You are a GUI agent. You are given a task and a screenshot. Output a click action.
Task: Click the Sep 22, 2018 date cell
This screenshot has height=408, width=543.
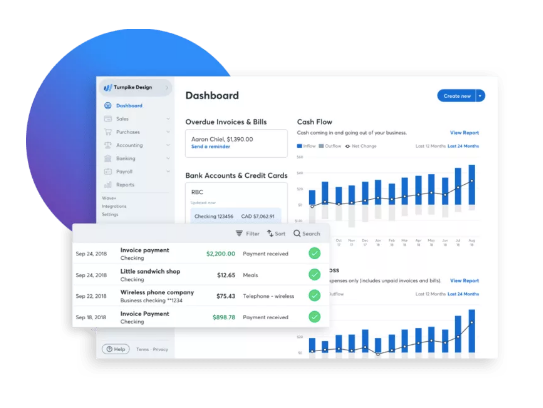click(x=91, y=296)
